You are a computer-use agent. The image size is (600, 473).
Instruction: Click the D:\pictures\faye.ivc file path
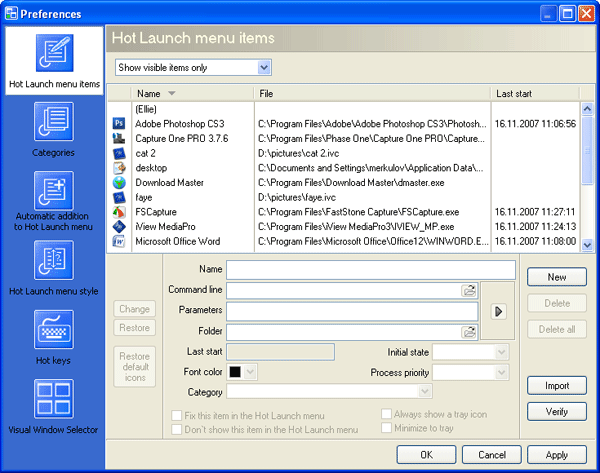pyautogui.click(x=297, y=197)
